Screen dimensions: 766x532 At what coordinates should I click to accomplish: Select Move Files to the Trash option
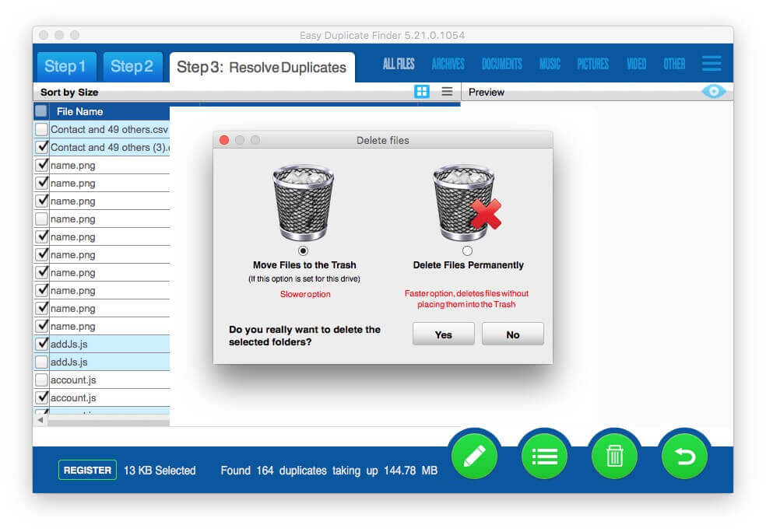click(x=303, y=251)
